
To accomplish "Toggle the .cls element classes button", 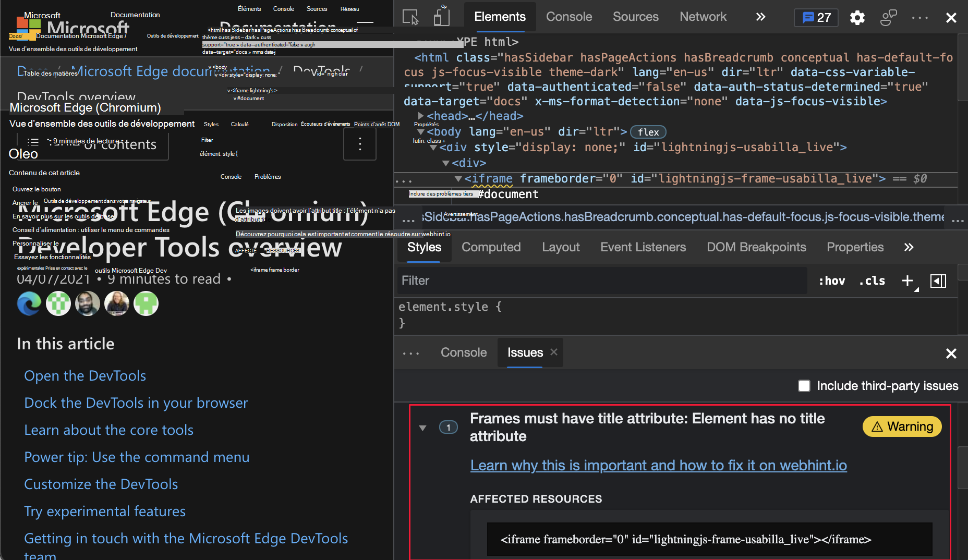I will coord(872,281).
